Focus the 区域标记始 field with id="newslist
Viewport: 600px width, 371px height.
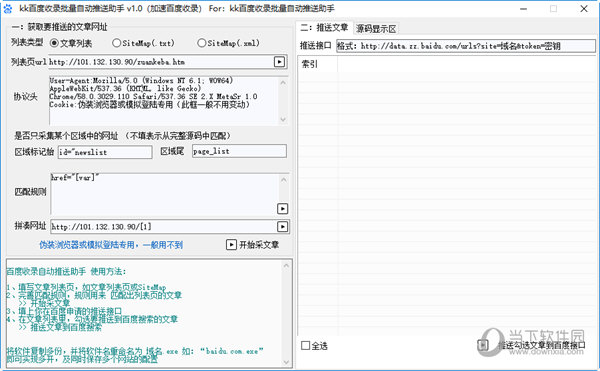pyautogui.click(x=105, y=152)
